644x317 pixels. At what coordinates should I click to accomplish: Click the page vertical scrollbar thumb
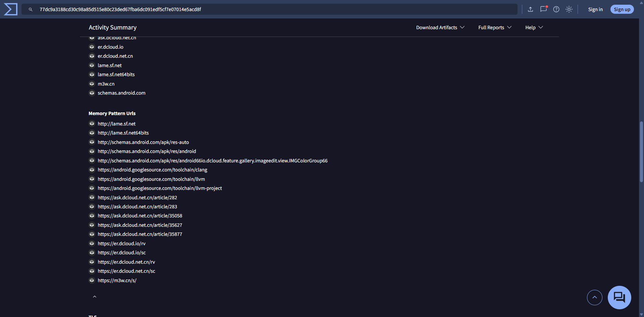point(641,152)
